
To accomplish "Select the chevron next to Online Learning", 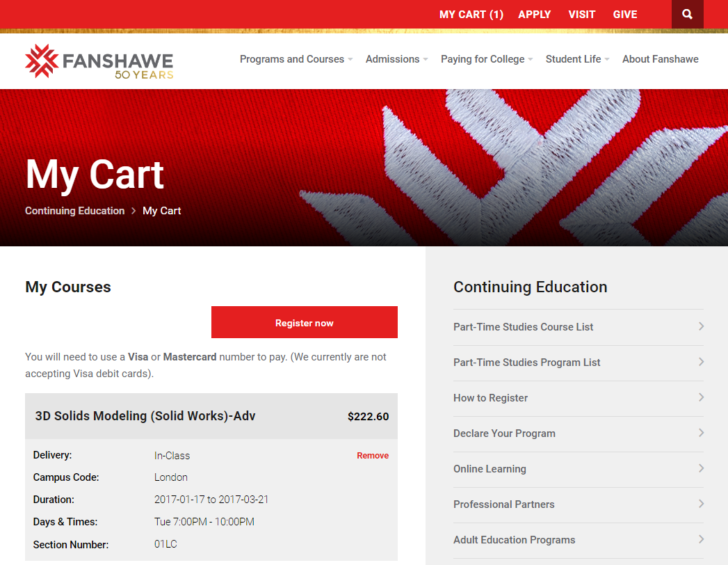I will (701, 468).
